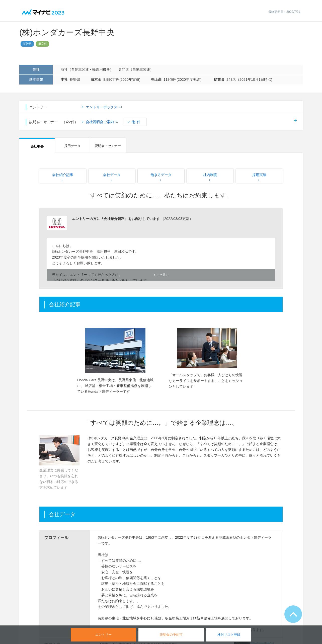Image resolution: width=322 pixels, height=644 pixels.
Task: Jump to 社内制度 section anchor
Action: pos(210,176)
